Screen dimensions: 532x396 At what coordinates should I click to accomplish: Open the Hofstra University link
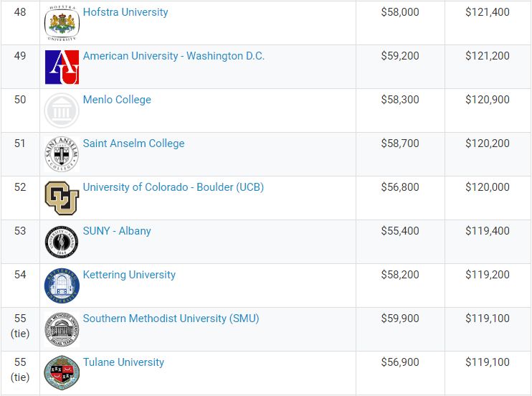[x=125, y=12]
